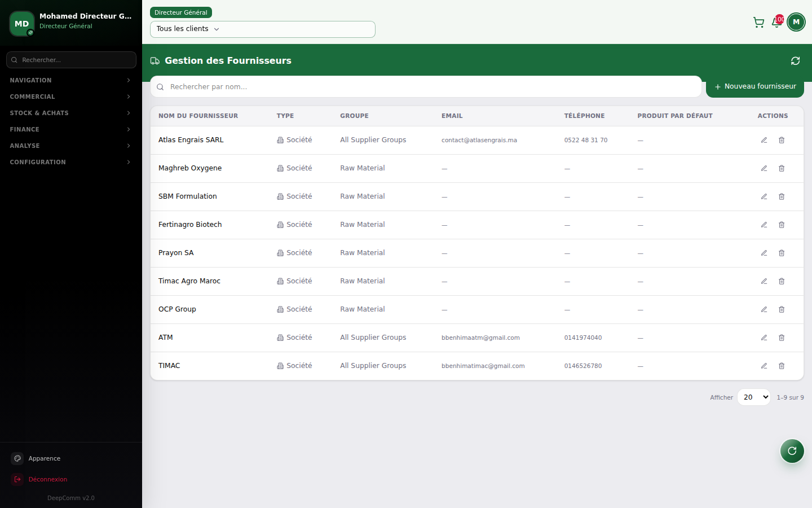Click the contact@atlasengrais.ma email
The image size is (812, 508).
coord(479,140)
